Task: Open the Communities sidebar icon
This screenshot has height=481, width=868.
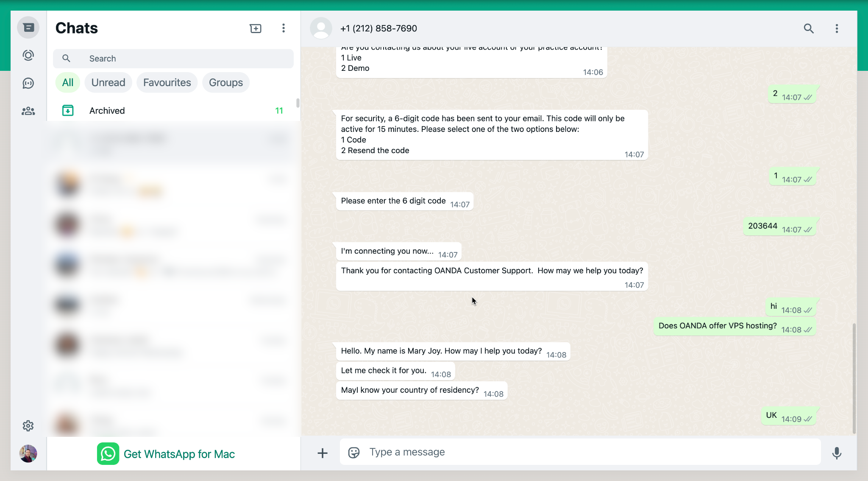Action: (28, 111)
